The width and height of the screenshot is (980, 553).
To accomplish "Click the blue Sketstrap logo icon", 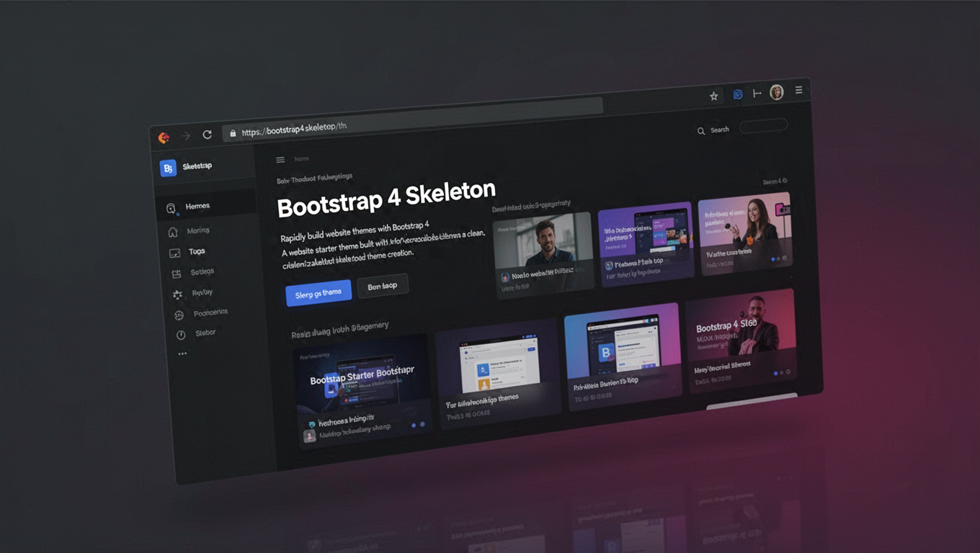I will tap(168, 168).
